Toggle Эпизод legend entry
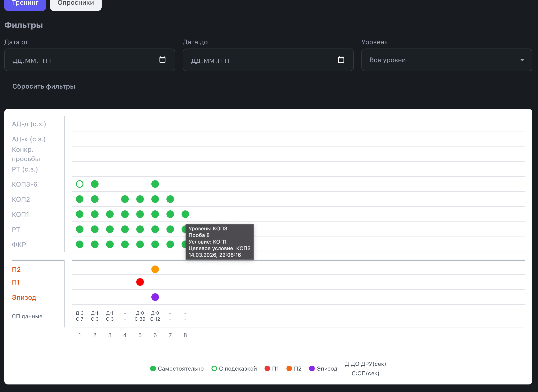The height and width of the screenshot is (392, 538). (323, 368)
